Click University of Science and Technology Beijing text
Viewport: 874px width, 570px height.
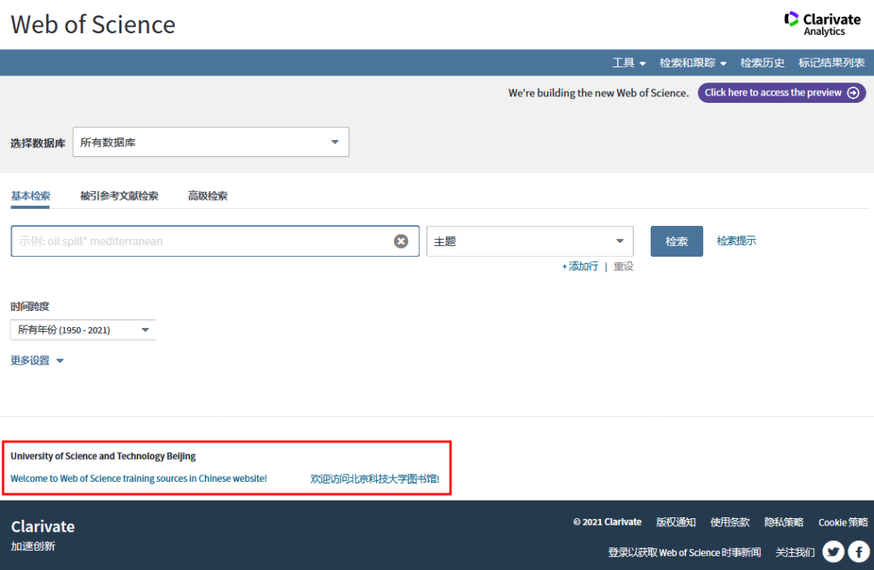pyautogui.click(x=103, y=456)
